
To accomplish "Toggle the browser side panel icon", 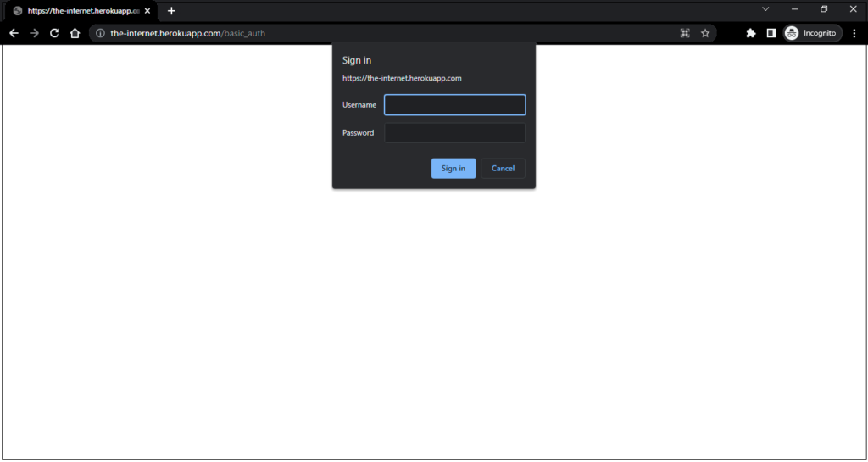I will [x=771, y=33].
